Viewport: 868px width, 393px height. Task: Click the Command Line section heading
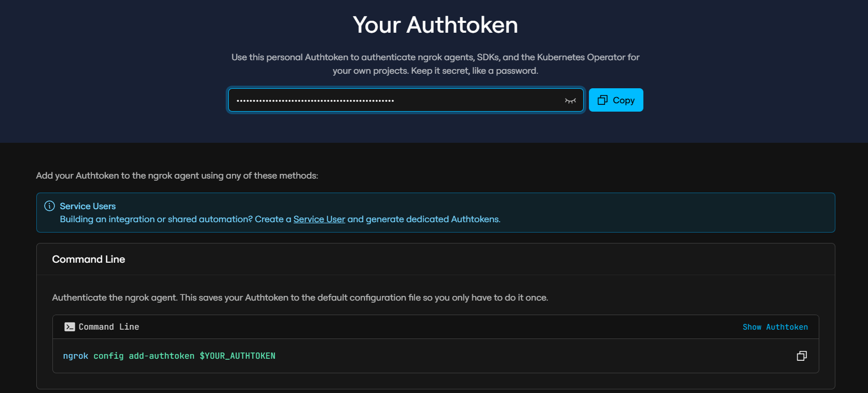pyautogui.click(x=89, y=259)
